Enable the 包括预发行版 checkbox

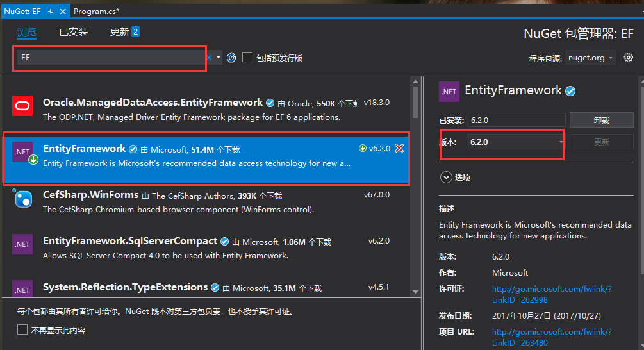[x=247, y=57]
